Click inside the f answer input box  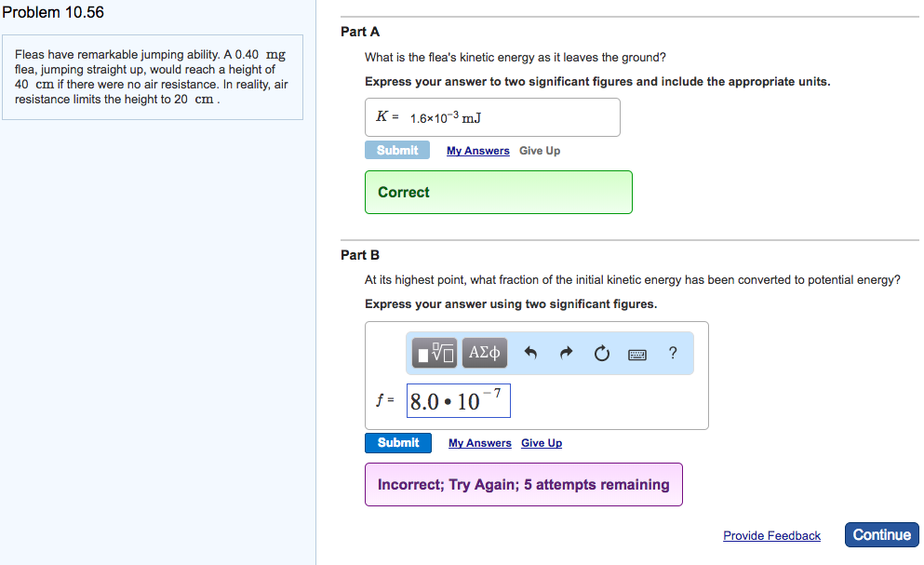(458, 399)
